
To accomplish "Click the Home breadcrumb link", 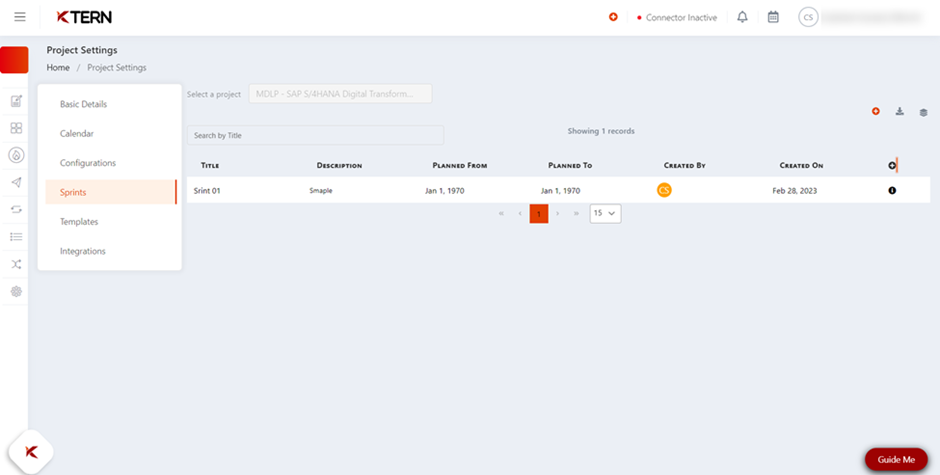I will click(x=58, y=67).
